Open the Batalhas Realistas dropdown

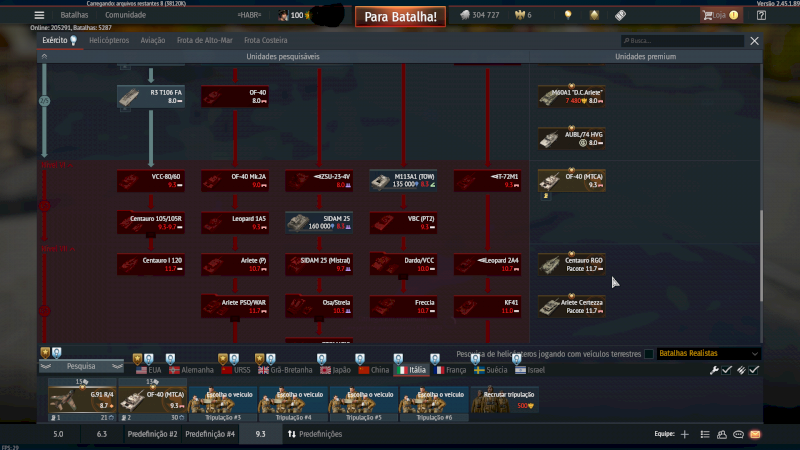coord(708,353)
